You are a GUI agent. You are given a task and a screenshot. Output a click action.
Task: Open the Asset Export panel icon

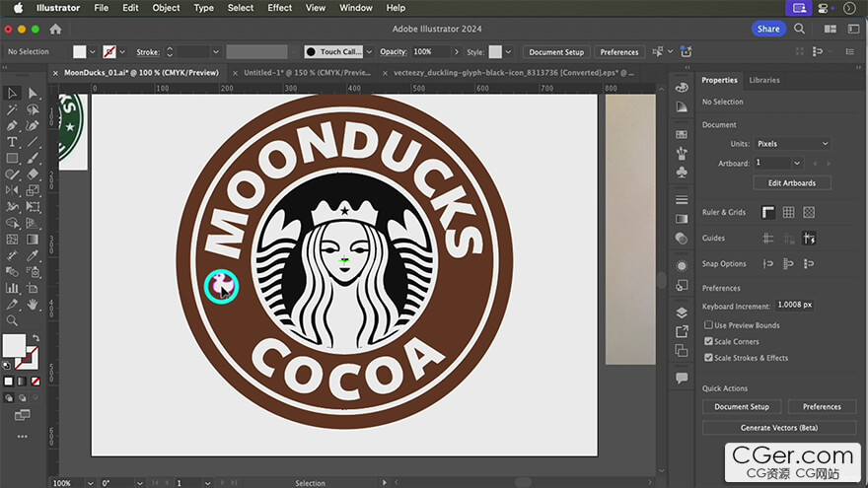point(682,331)
